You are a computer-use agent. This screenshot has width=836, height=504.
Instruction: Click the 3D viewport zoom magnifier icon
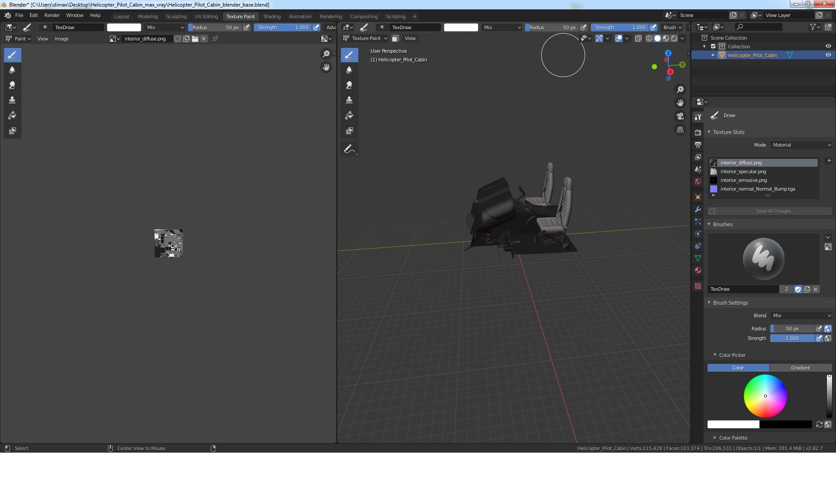(680, 90)
